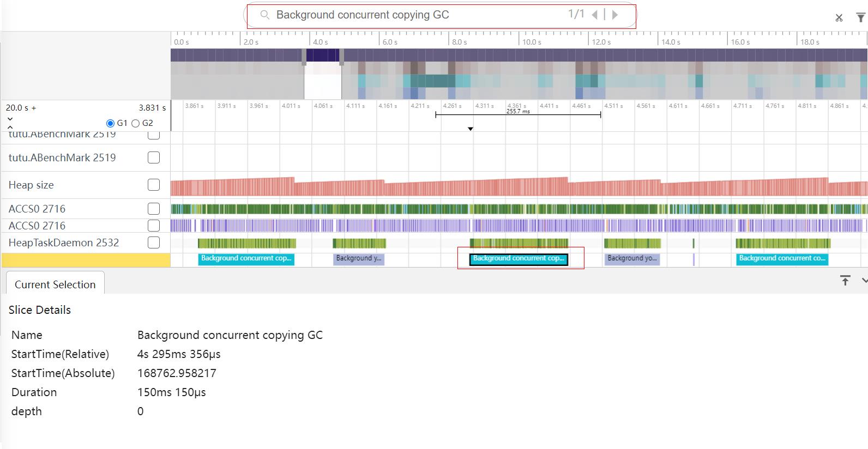
Task: Select the G2 radio button
Action: [x=136, y=123]
